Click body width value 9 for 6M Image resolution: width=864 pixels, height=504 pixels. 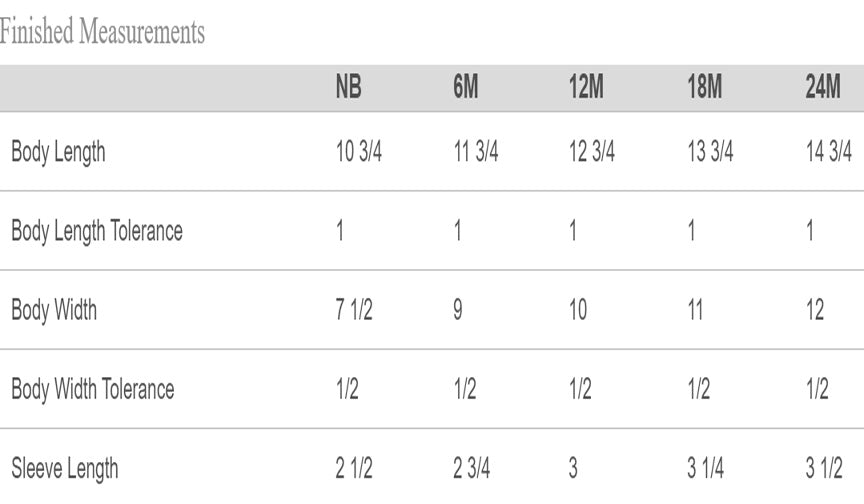tap(458, 310)
